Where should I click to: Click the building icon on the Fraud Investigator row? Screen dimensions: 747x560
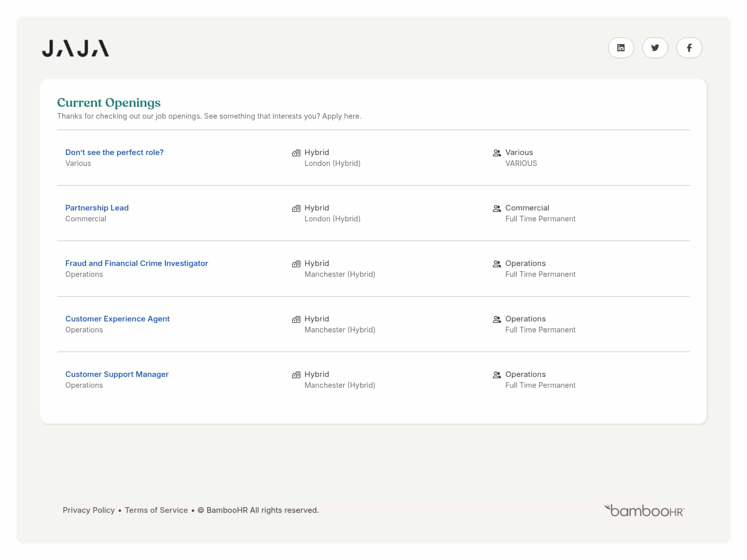[296, 264]
